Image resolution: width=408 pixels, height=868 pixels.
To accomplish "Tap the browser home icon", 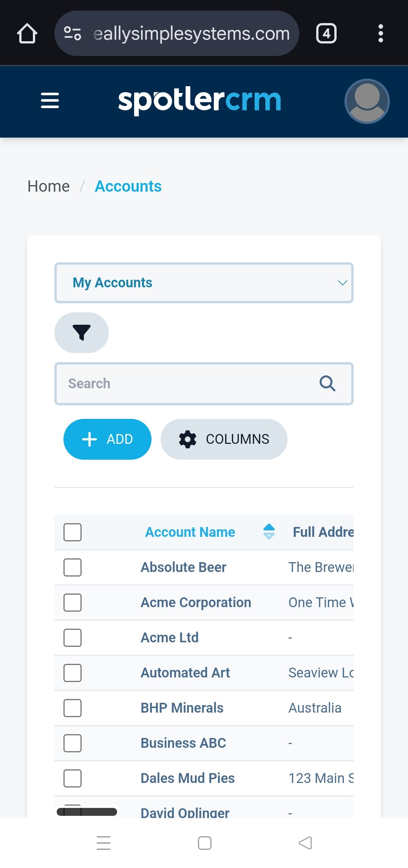I will pyautogui.click(x=27, y=33).
